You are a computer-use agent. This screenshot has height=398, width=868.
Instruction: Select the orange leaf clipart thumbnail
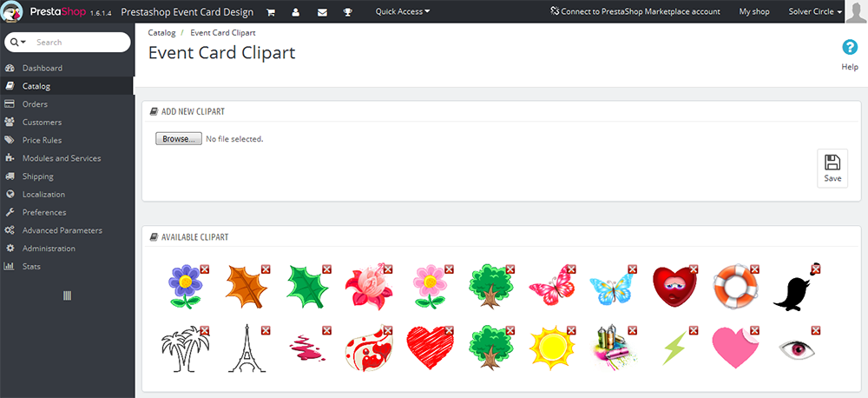[x=247, y=287]
